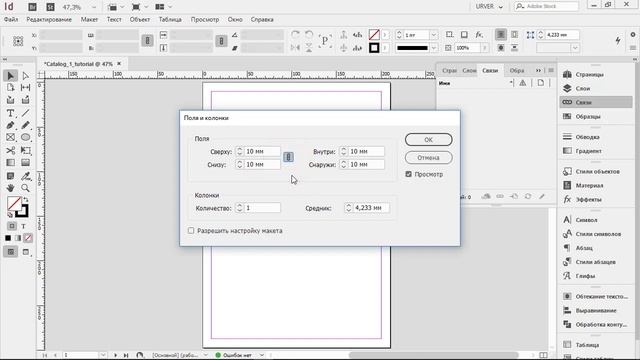Click the fill None swatch in toolbox
This screenshot has width=640, height=360.
[x=14, y=203]
